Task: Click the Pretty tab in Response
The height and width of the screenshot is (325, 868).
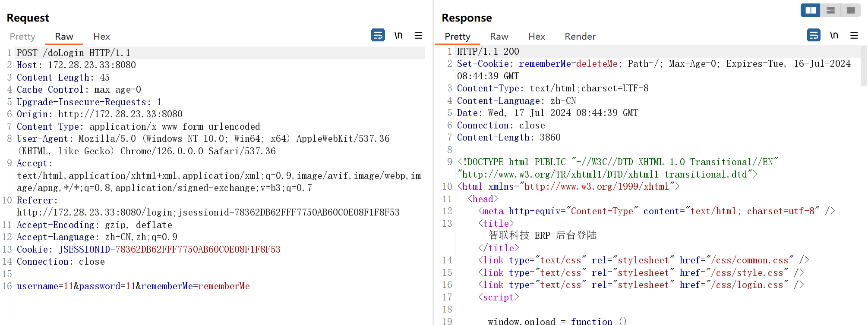Action: 458,37
